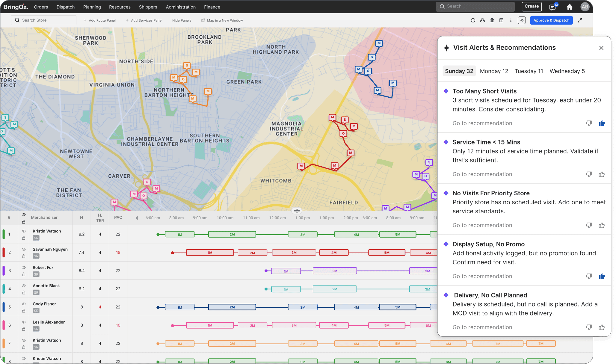Click Add Route Panel

[x=99, y=20]
